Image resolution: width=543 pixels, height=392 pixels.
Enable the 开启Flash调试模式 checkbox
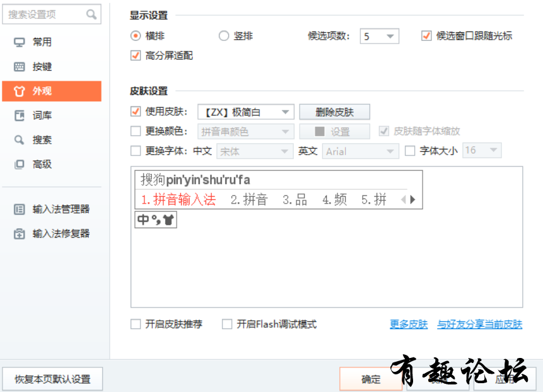tap(227, 324)
